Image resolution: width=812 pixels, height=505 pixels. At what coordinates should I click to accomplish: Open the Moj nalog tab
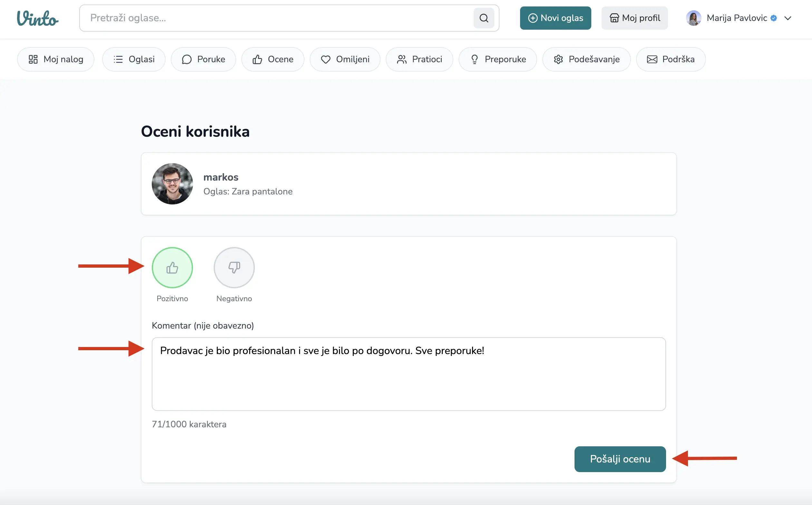pos(56,59)
